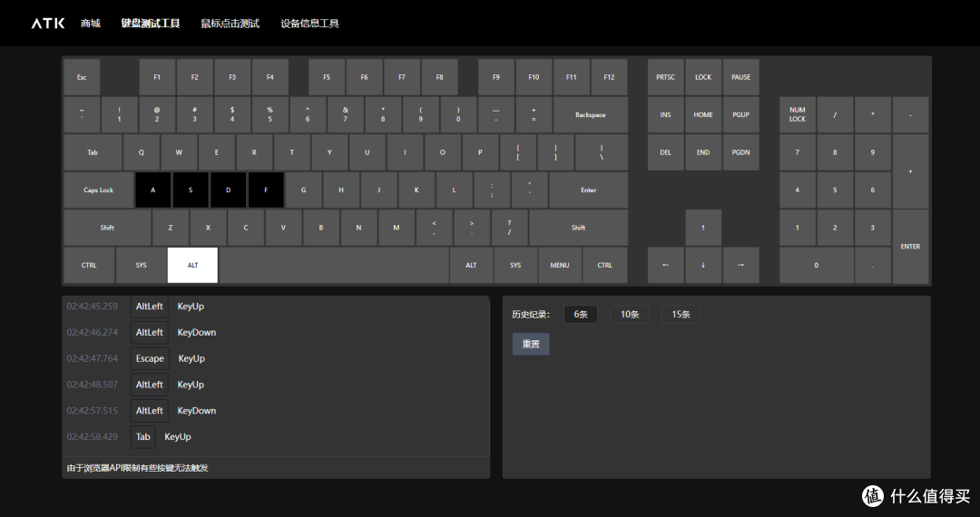This screenshot has height=517, width=980.
Task: Click the numpad plus key
Action: coord(910,171)
